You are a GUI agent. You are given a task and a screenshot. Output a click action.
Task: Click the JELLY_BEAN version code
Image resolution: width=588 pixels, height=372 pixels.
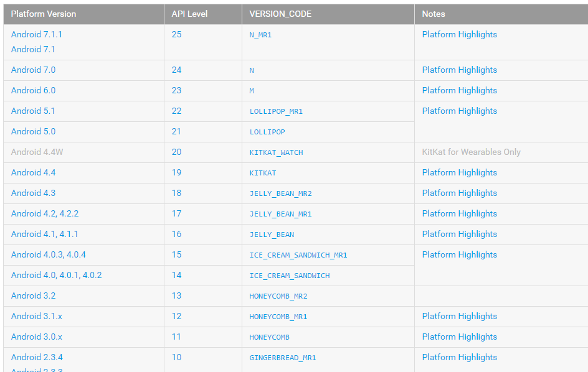[x=272, y=235]
